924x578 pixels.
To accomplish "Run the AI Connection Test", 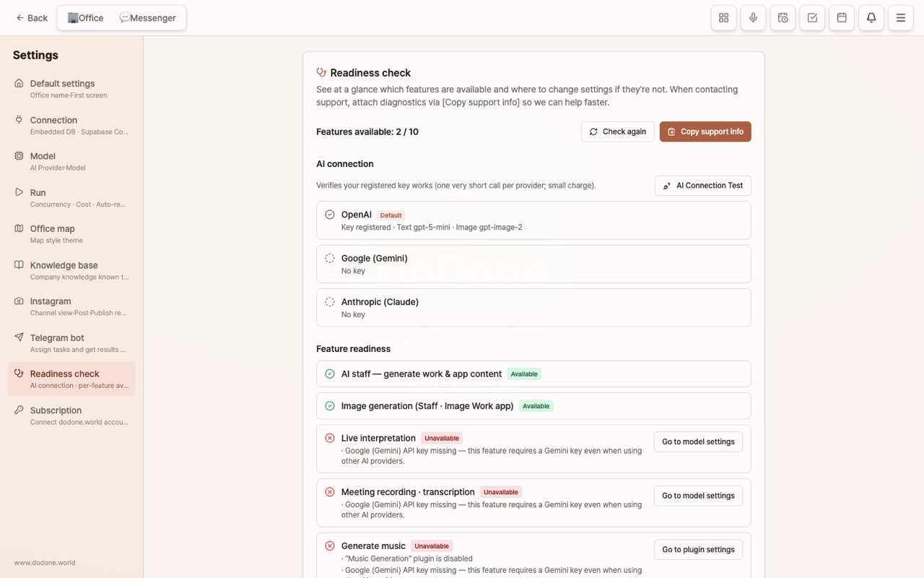I will click(703, 186).
